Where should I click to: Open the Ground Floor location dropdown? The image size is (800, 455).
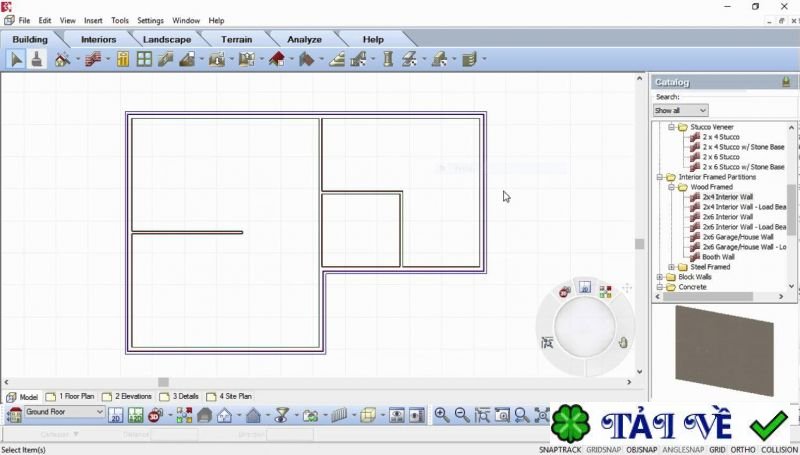64,412
